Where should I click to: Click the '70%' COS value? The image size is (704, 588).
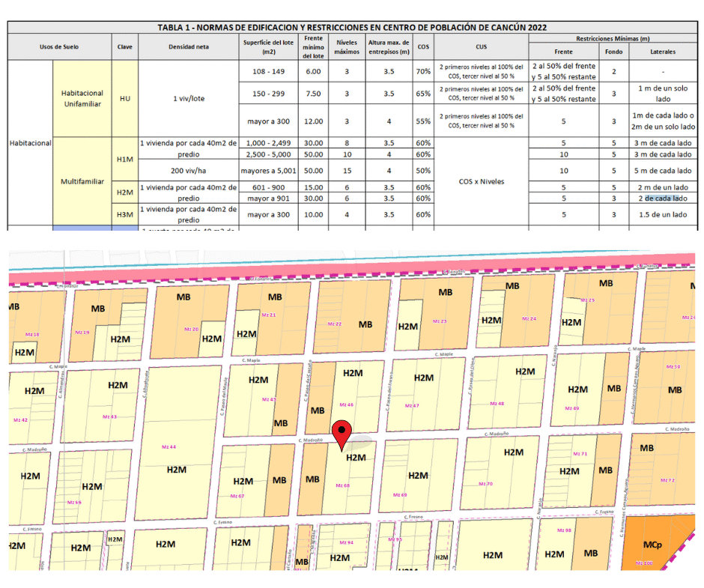(423, 71)
